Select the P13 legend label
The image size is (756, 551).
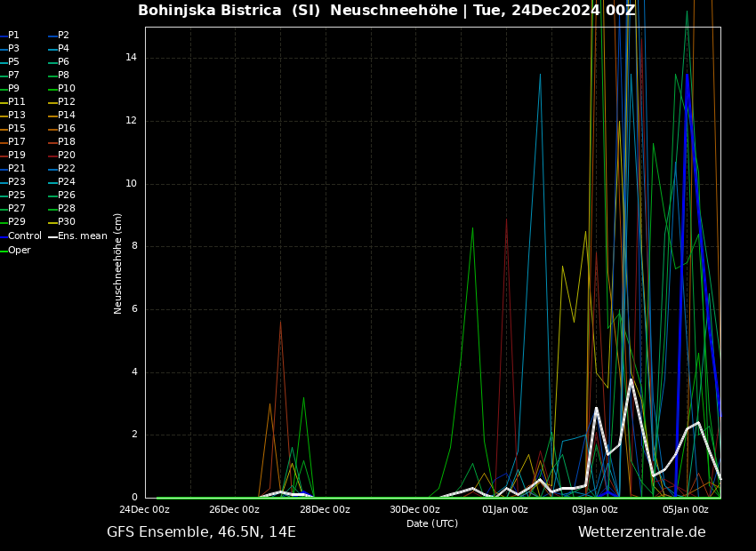point(16,116)
